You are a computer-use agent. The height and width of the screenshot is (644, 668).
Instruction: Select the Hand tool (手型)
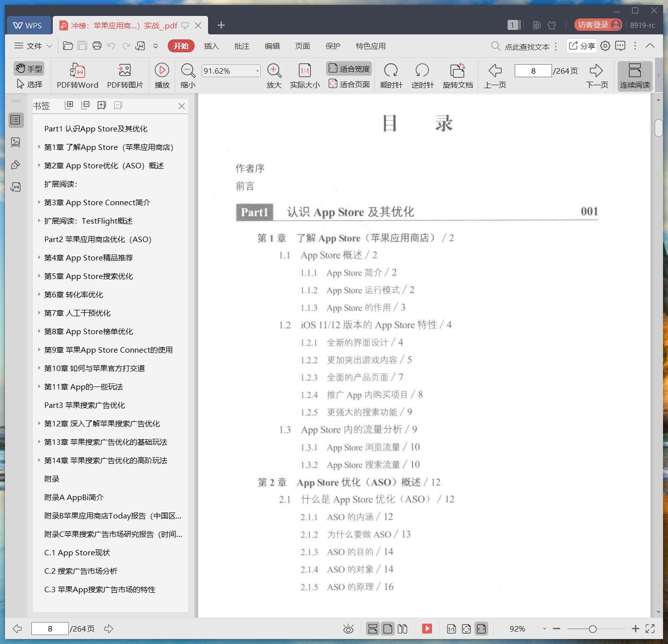coord(28,69)
